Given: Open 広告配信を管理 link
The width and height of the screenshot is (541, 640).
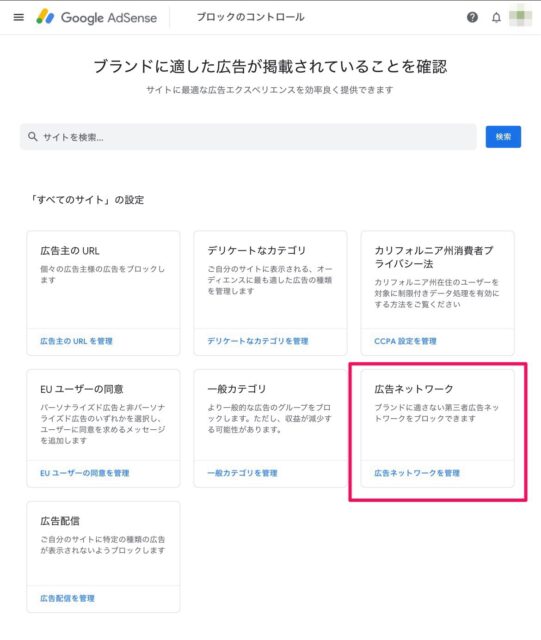Looking at the screenshot, I should (x=67, y=598).
